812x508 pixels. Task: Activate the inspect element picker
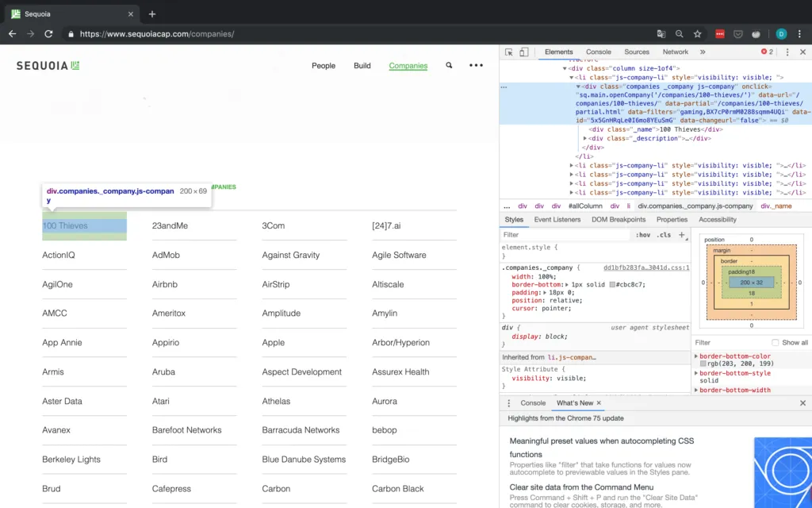coord(509,52)
